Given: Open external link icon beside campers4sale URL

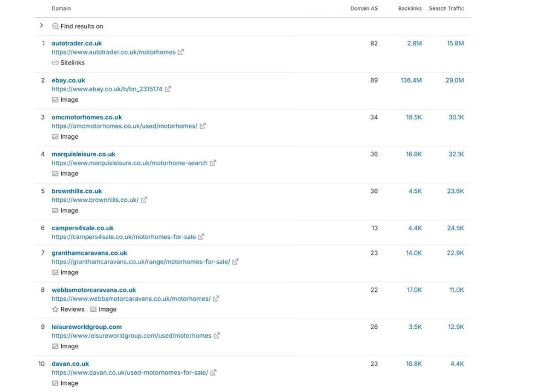Looking at the screenshot, I should (x=201, y=237).
